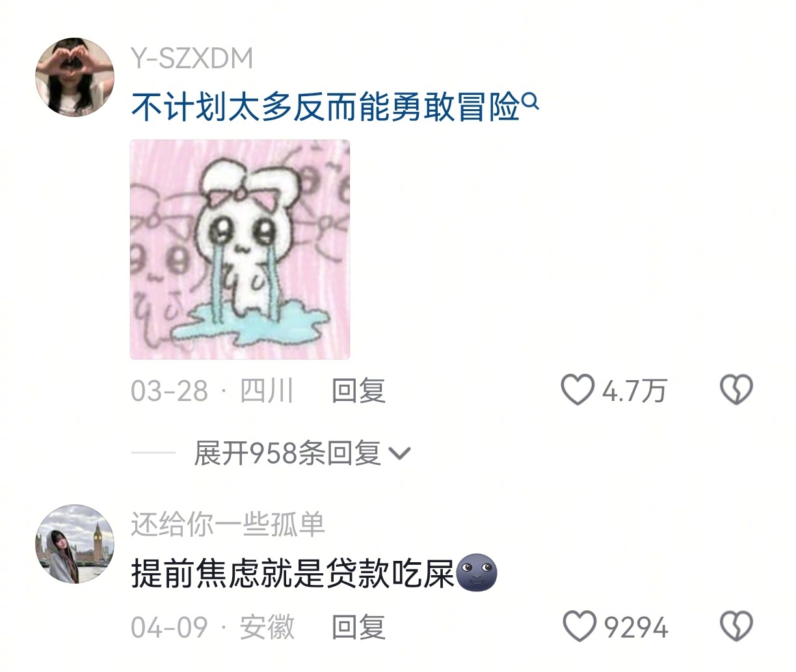Tap the broken heart icon on 还给你一些孤单's comment
The height and width of the screenshot is (672, 796).
736,627
